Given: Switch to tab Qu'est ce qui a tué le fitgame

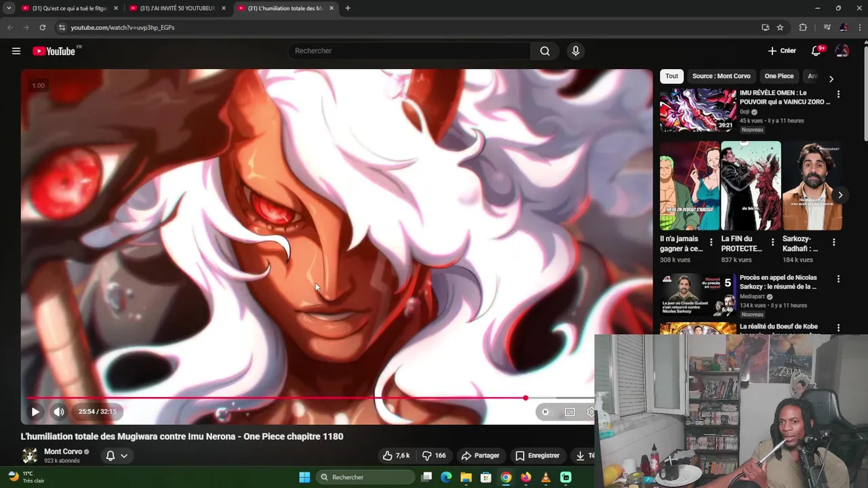Looking at the screenshot, I should (70, 8).
